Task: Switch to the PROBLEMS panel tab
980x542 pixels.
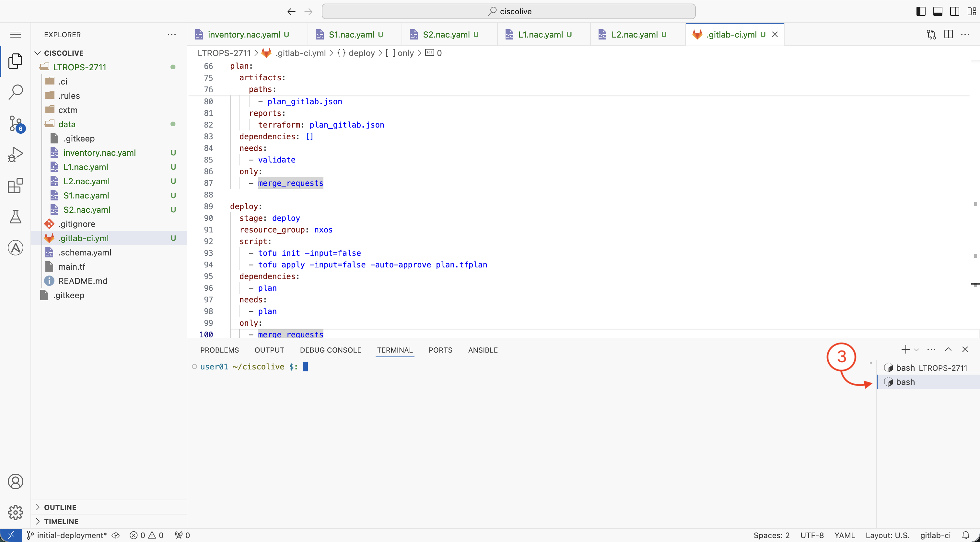Action: (219, 350)
